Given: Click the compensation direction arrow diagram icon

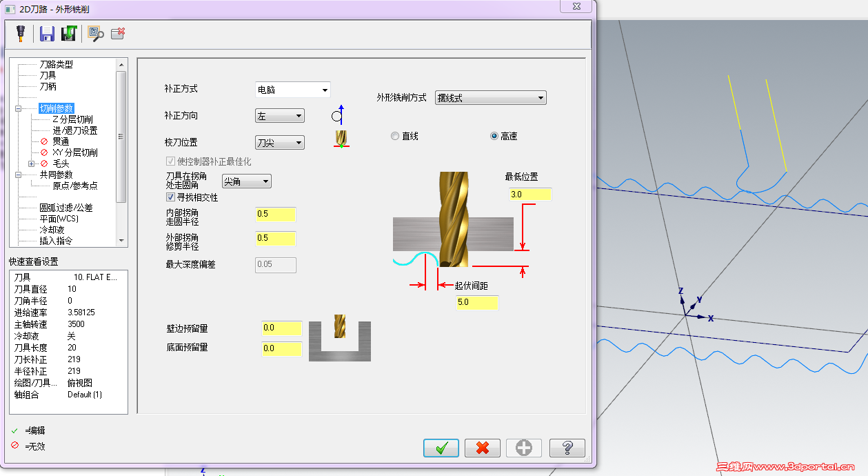Looking at the screenshot, I should click(x=338, y=116).
